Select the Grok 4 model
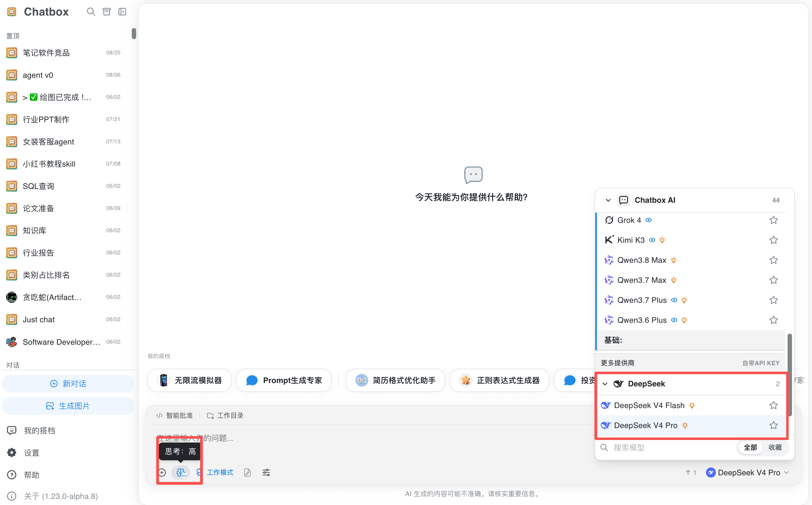 691,220
